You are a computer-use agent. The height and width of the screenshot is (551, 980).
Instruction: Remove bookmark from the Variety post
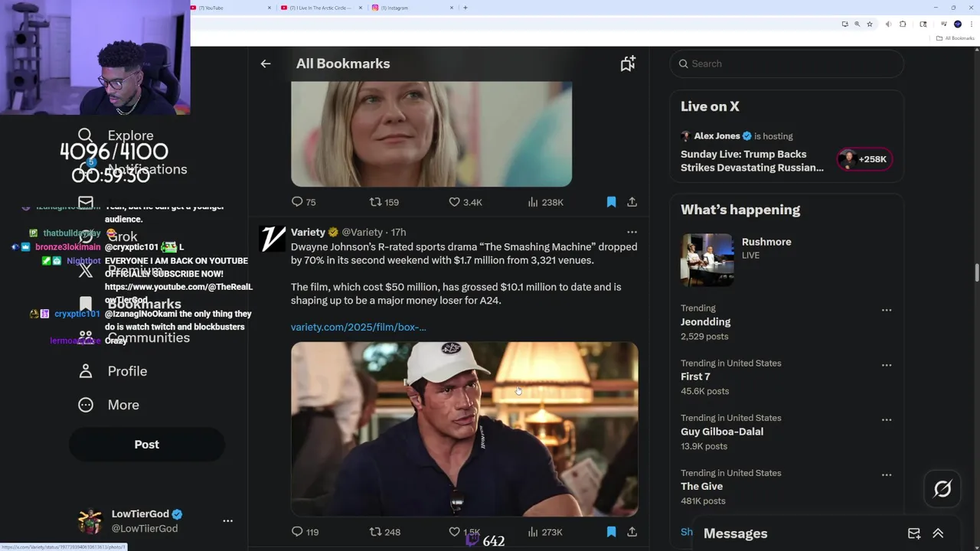pos(611,532)
